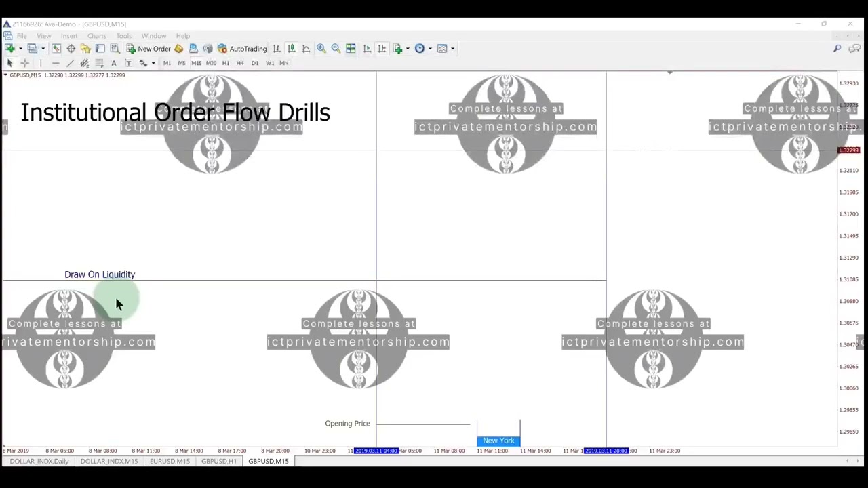Switch timeframe to H1

[x=226, y=63]
